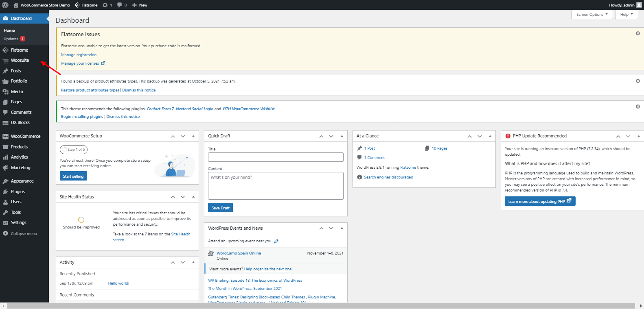The height and width of the screenshot is (309, 644).
Task: Click the Start selling button
Action: coord(73,176)
